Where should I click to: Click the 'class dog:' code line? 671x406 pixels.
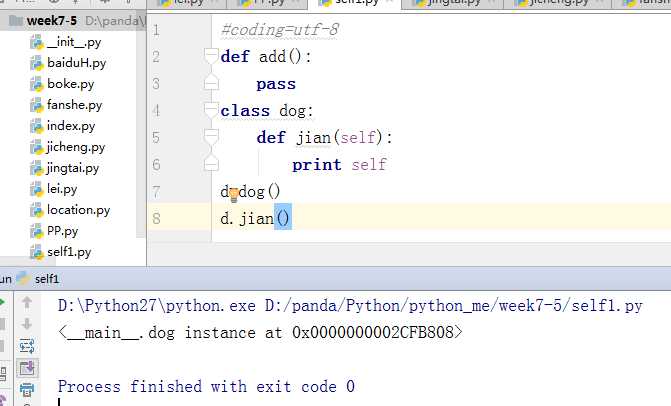[x=267, y=111]
